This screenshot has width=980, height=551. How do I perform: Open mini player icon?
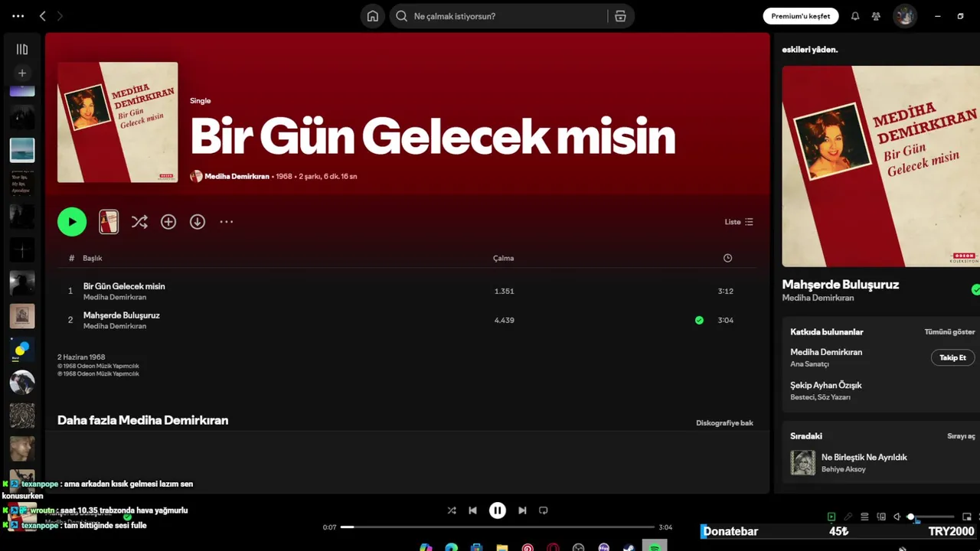click(966, 517)
